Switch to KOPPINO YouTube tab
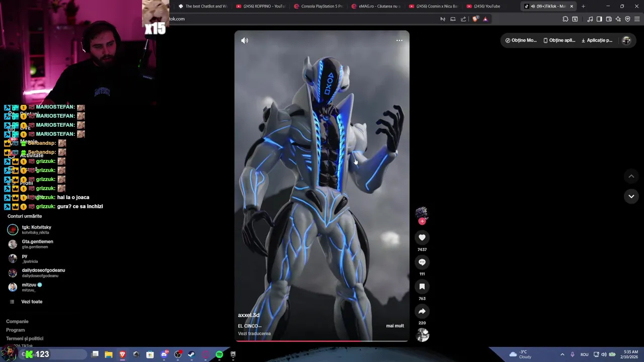Image resolution: width=644 pixels, height=362 pixels. click(x=261, y=6)
